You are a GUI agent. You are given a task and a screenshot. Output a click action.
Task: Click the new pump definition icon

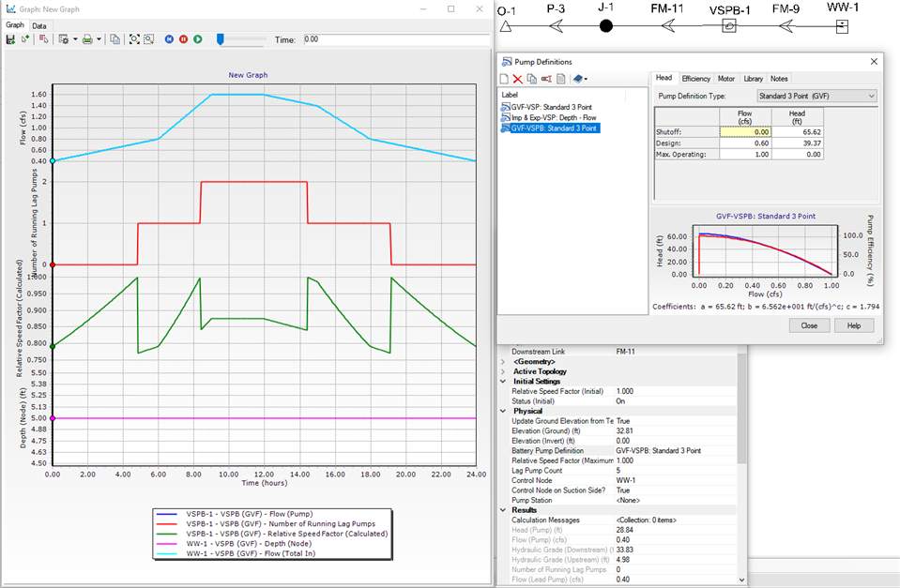coord(504,79)
